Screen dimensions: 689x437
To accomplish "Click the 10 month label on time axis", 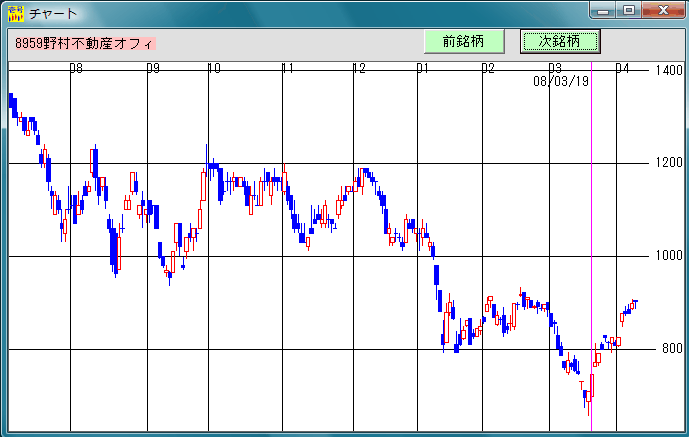I will [x=214, y=68].
